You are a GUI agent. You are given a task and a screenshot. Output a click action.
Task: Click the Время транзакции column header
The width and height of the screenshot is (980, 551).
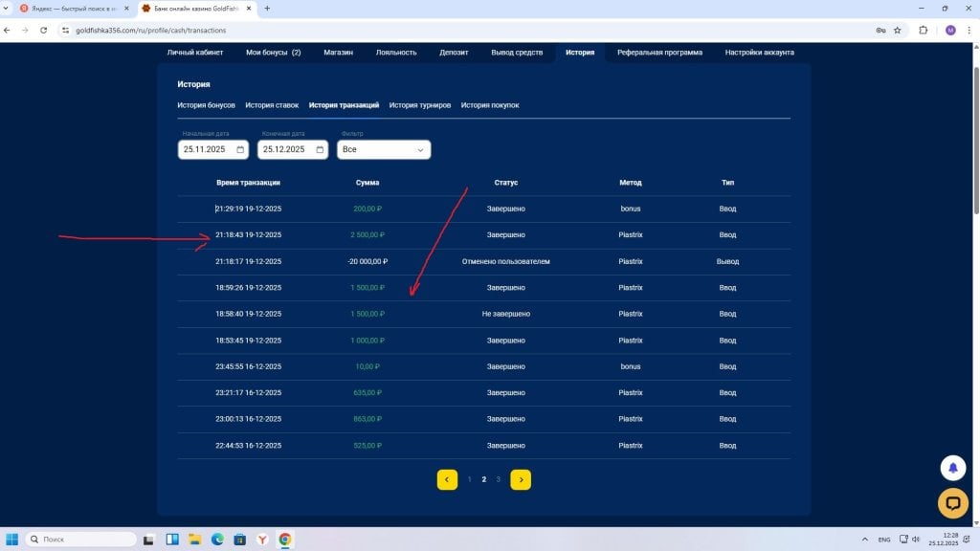(x=248, y=183)
